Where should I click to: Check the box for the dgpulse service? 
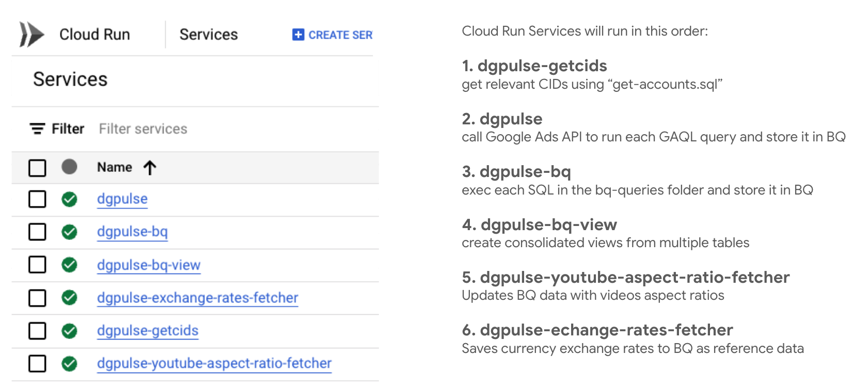click(37, 199)
